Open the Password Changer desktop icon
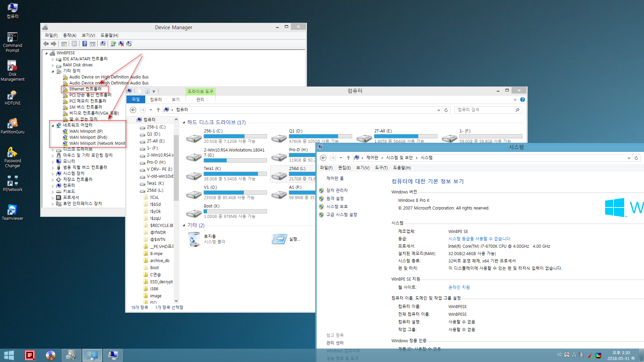This screenshot has height=362, width=644. pos(12,158)
